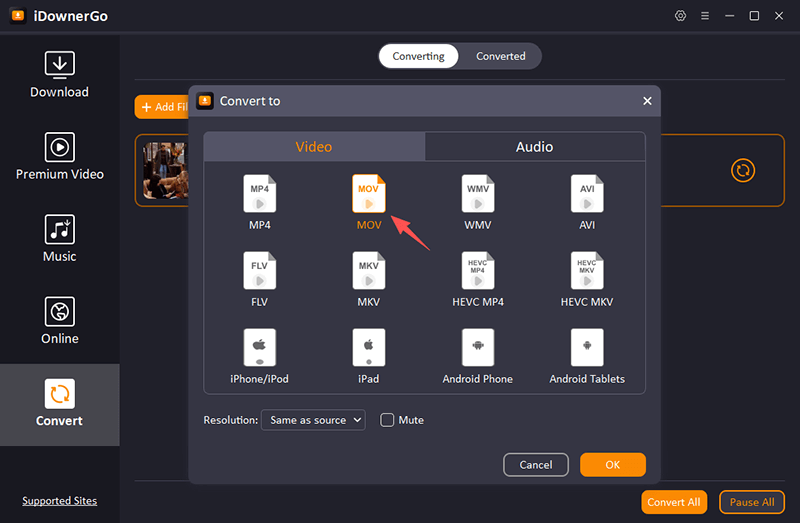
Task: Pick the AVI format icon
Action: 587,193
